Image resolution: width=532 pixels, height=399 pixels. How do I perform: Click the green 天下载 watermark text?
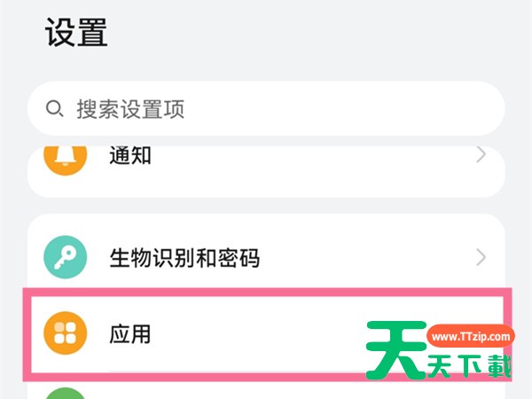click(x=470, y=366)
